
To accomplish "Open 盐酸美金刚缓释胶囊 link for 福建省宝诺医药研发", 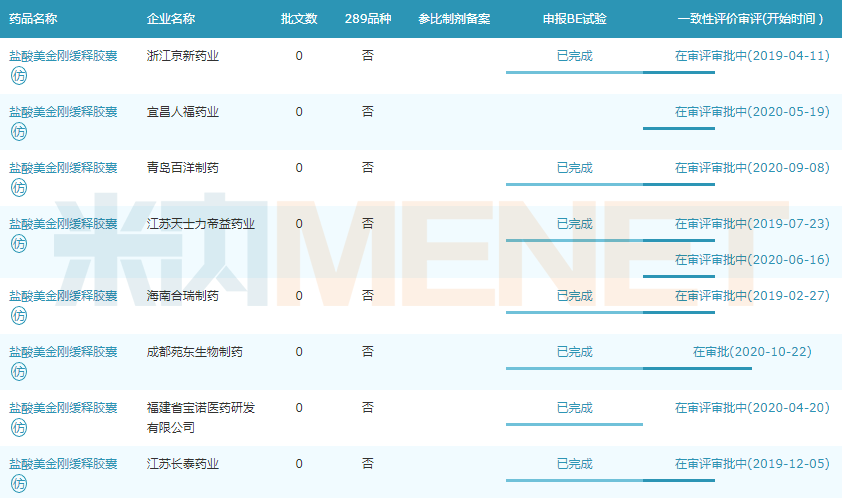I will (63, 408).
